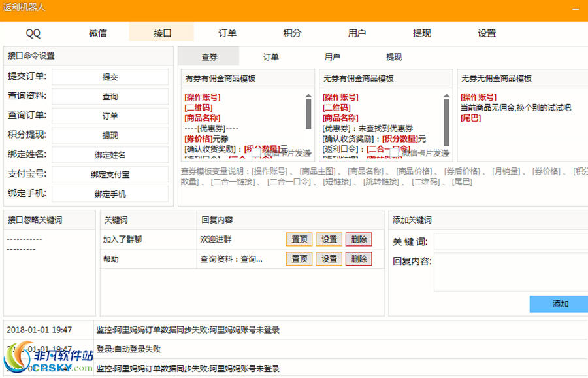588x378 pixels.
Task: Open the 设置 tab
Action: (487, 32)
